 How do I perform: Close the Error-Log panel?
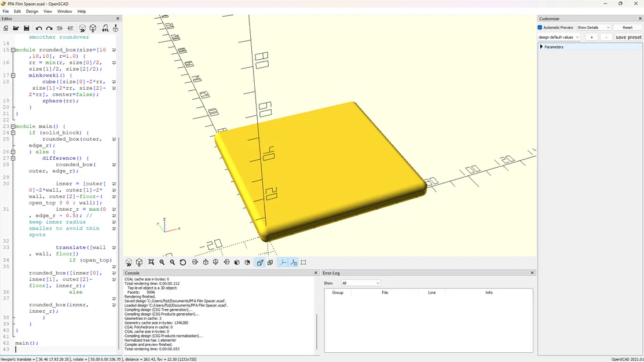532,273
